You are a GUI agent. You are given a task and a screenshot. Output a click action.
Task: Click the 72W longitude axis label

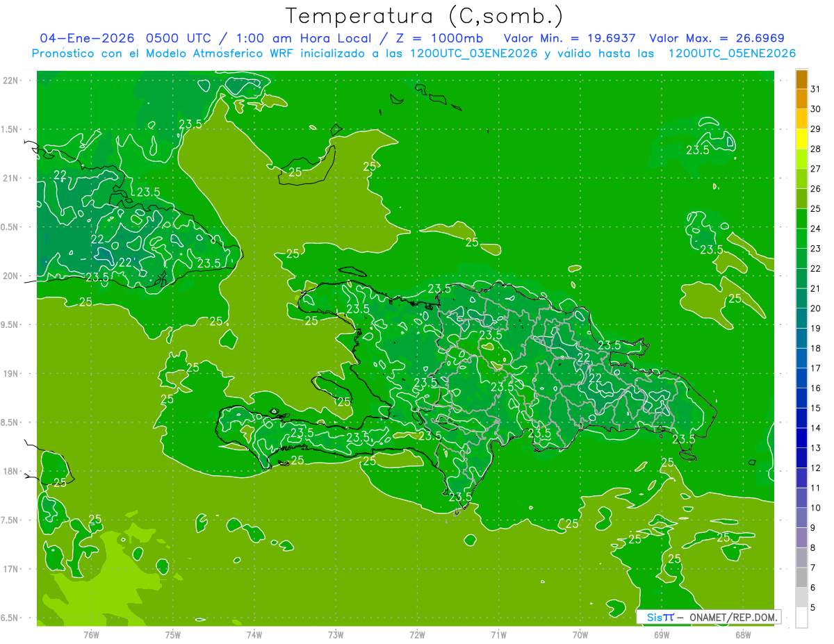[x=417, y=634]
